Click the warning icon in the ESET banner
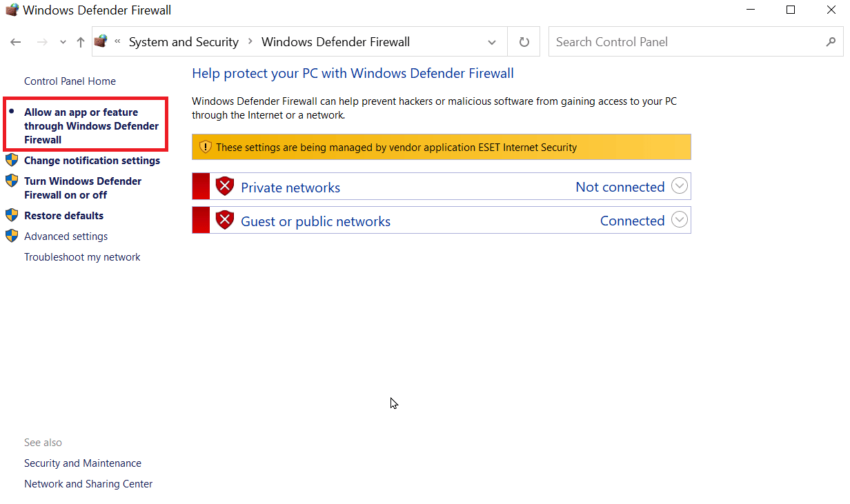850x504 pixels. tap(205, 147)
